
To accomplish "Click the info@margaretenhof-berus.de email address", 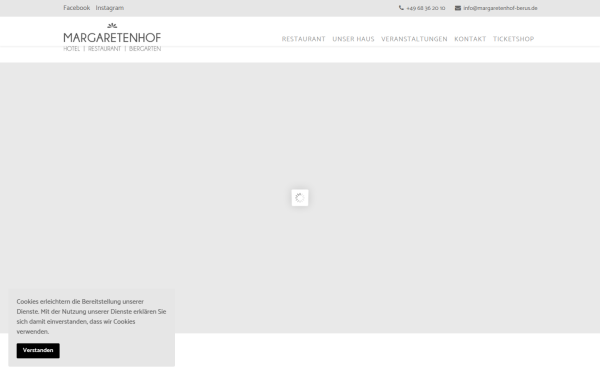I will pyautogui.click(x=501, y=8).
